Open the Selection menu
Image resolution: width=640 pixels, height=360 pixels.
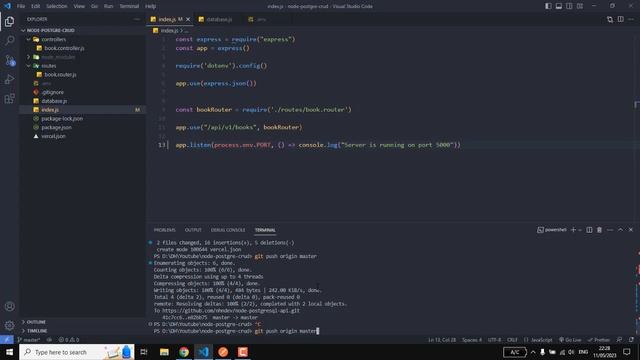(56, 6)
